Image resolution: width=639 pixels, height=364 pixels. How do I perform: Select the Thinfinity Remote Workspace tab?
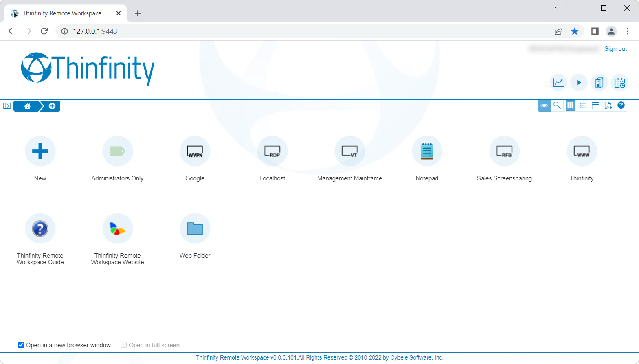point(66,13)
